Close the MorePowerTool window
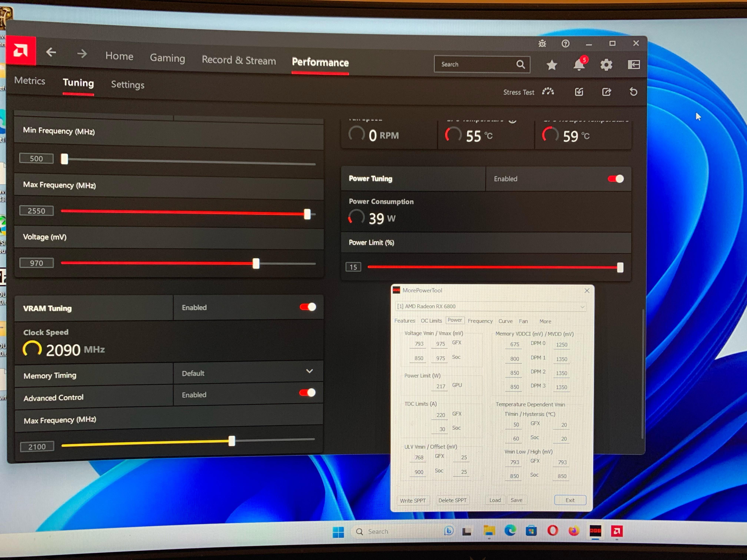Viewport: 747px width, 560px height. pos(587,291)
